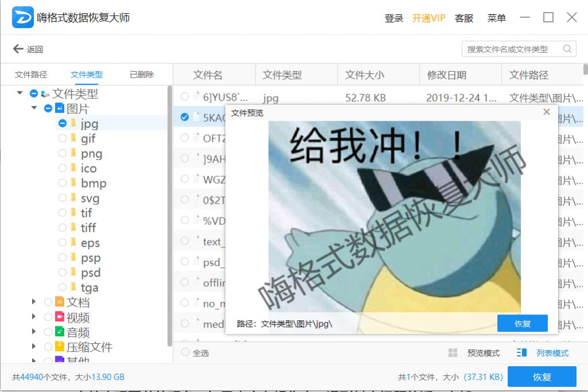Click the psd folder icon
The height and width of the screenshot is (392, 588).
pyautogui.click(x=73, y=272)
